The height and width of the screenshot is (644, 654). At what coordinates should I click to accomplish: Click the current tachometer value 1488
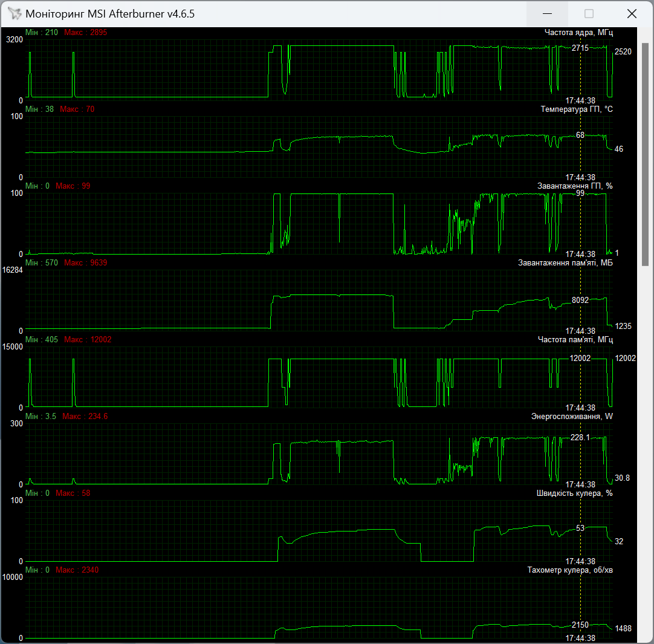[623, 628]
